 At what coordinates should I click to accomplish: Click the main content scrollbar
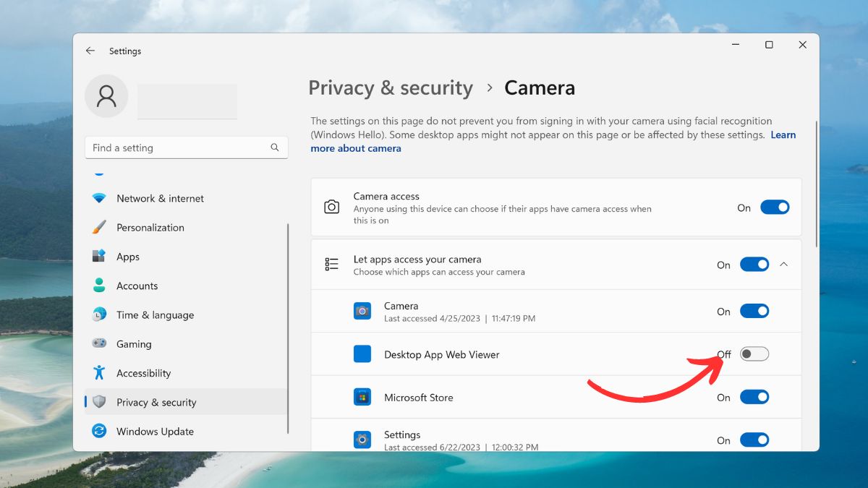817,184
